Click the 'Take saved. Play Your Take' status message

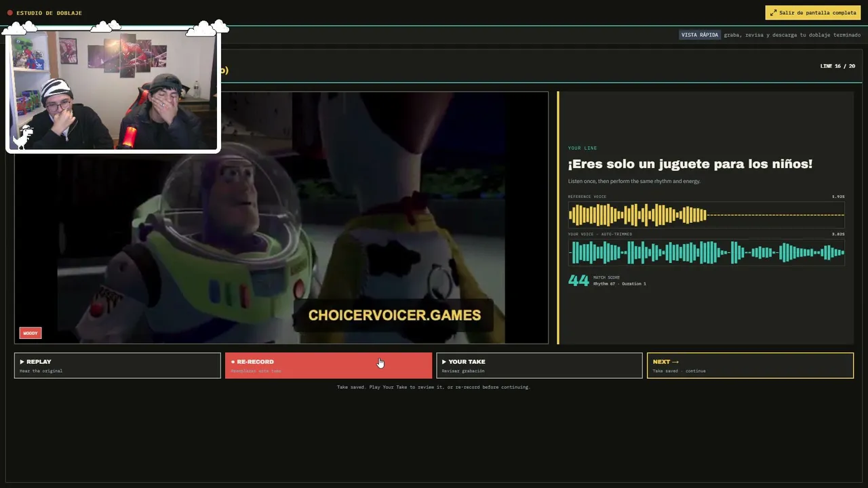point(433,387)
